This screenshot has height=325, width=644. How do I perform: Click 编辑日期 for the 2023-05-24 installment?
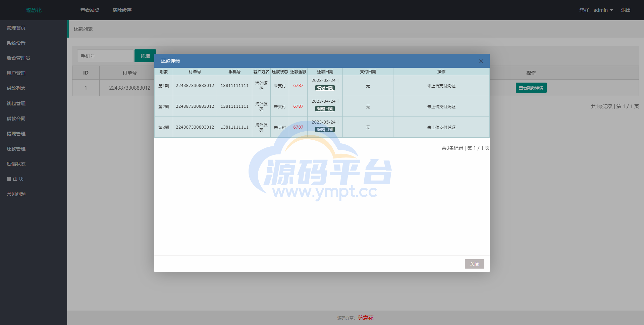[x=325, y=130]
